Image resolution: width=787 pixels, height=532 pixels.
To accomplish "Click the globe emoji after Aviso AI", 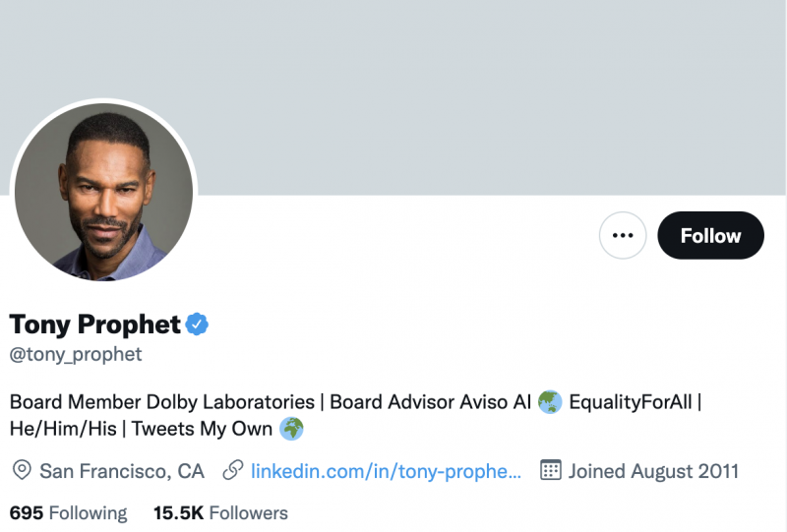I will tap(550, 402).
